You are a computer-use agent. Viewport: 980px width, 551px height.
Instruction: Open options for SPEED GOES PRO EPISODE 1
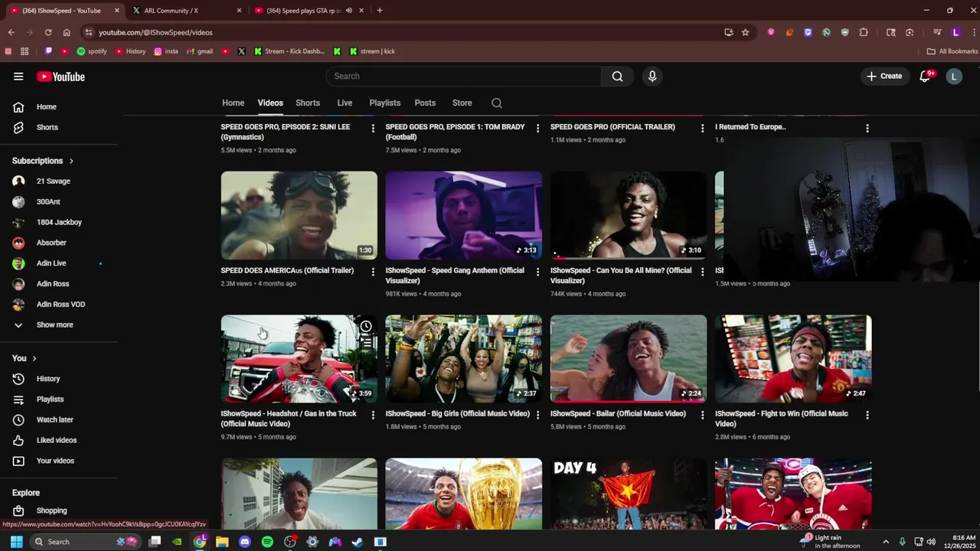click(x=537, y=129)
